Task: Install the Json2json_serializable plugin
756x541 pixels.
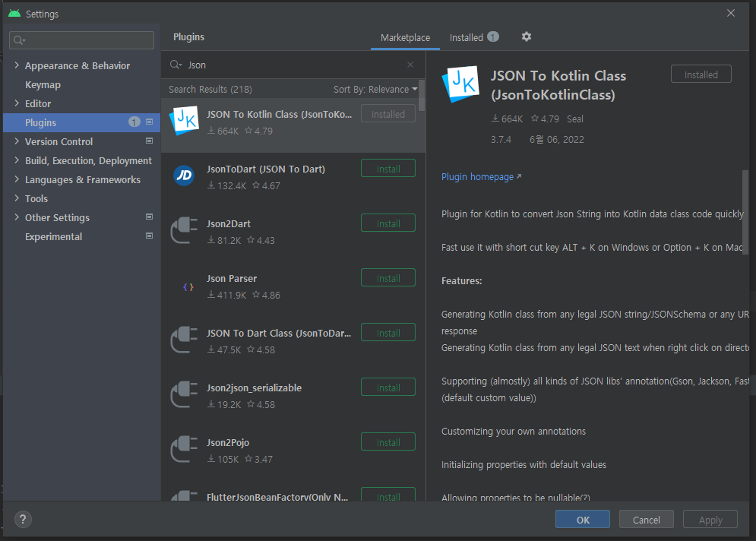Action: coord(388,388)
